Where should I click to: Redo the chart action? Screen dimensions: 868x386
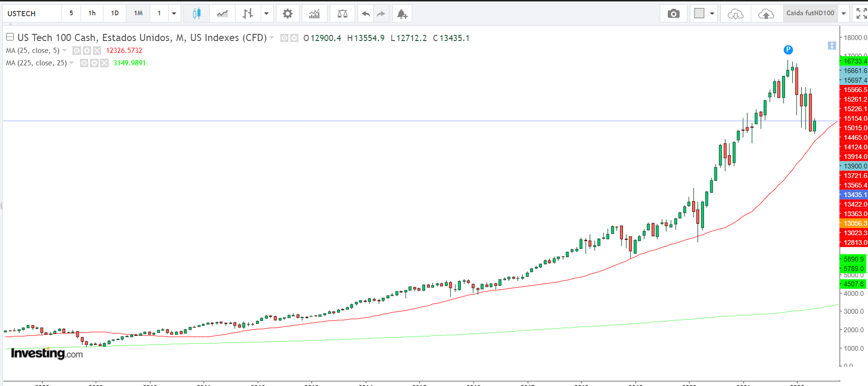pyautogui.click(x=381, y=14)
